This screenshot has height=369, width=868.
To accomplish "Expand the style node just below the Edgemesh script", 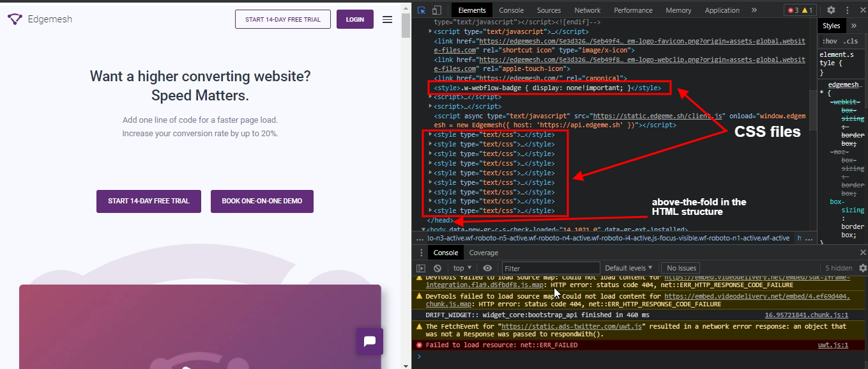I will tap(430, 135).
